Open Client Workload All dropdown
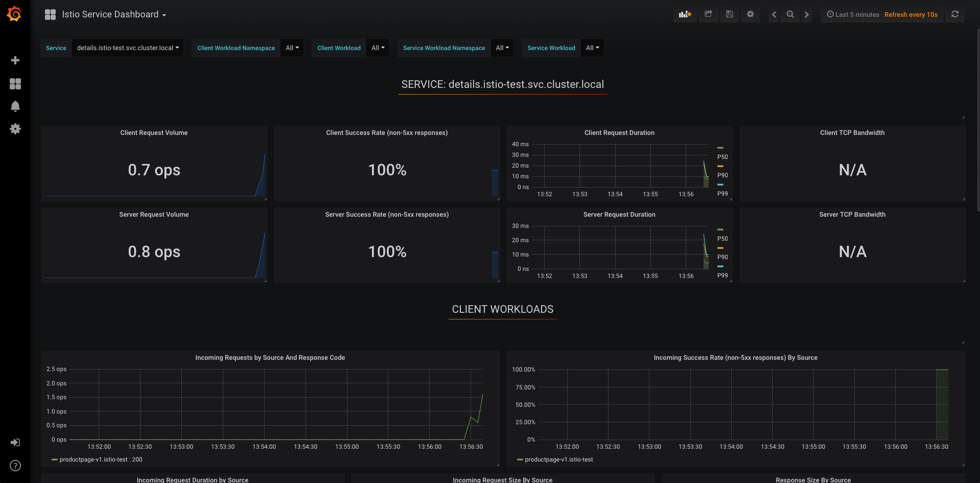Image resolution: width=980 pixels, height=483 pixels. (378, 48)
